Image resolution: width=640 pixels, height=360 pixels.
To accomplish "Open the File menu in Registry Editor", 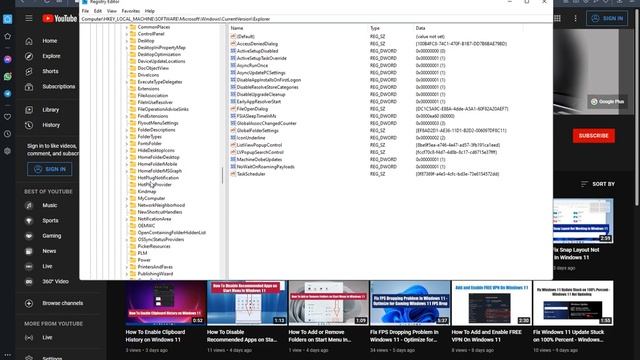I will 85,11.
